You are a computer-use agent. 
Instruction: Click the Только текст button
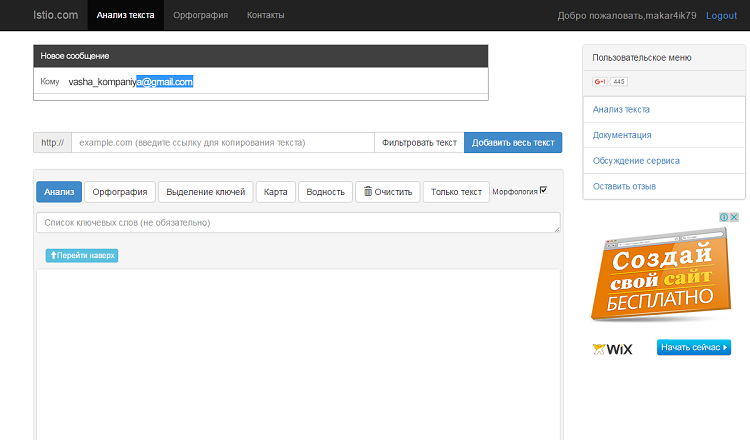(456, 192)
